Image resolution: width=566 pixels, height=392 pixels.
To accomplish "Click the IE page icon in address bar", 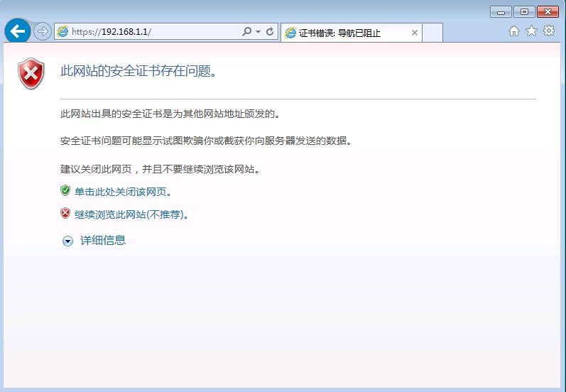I will [62, 31].
